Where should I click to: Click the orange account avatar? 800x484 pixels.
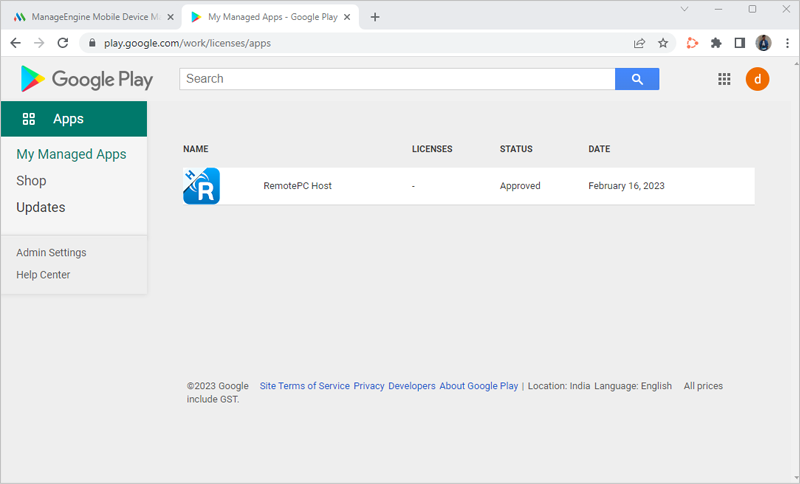757,80
